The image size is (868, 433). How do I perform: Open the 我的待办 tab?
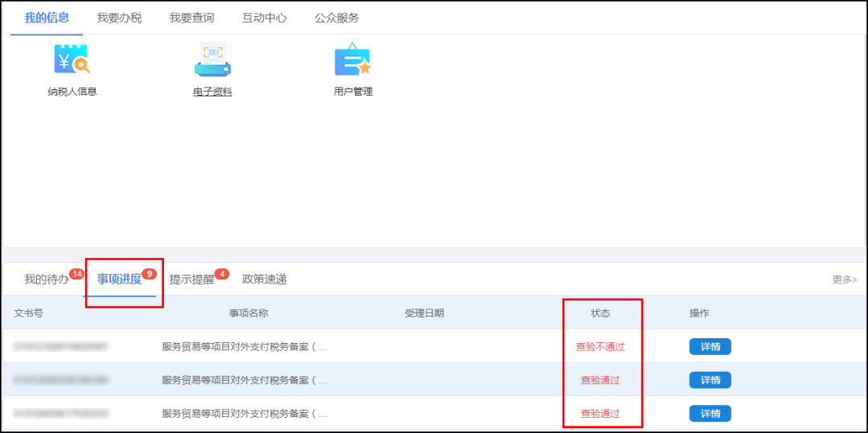(47, 280)
